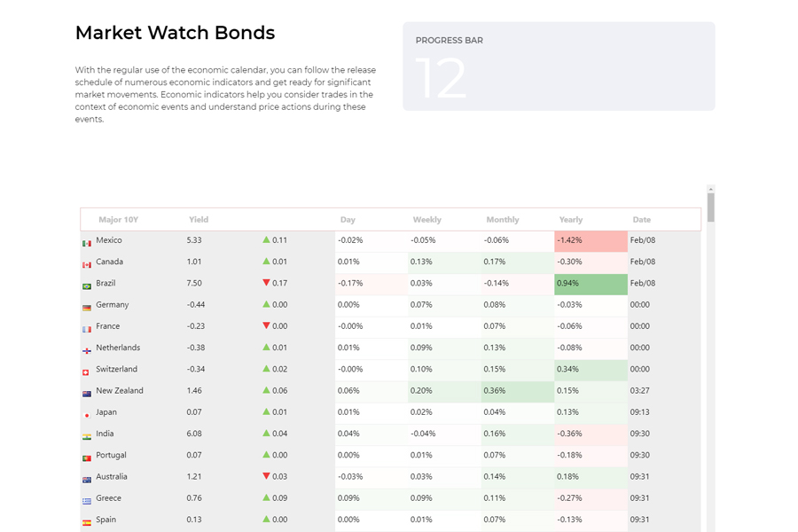Click the Progress Bar counter card
Viewport: 798px width, 532px height.
pos(559,66)
